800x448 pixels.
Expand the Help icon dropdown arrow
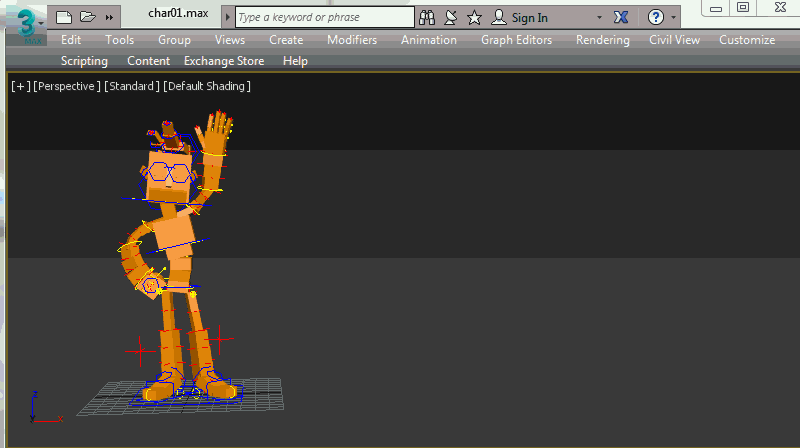674,18
